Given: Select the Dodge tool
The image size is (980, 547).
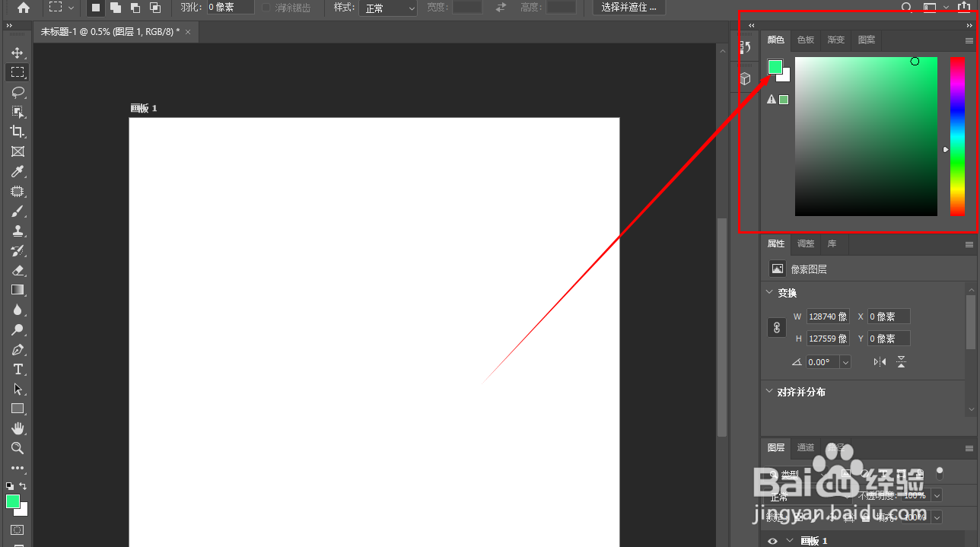Looking at the screenshot, I should 17,329.
